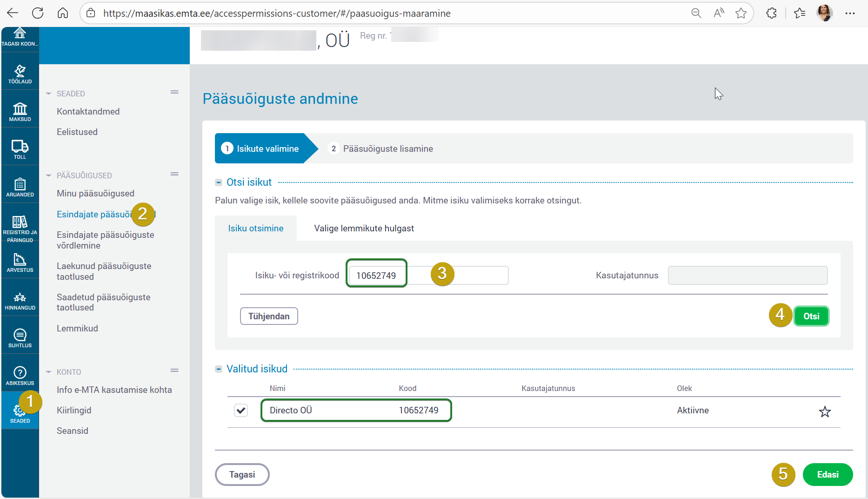Mark Directo OÜ as favorite star
Screen dimensions: 868x499
pos(824,411)
